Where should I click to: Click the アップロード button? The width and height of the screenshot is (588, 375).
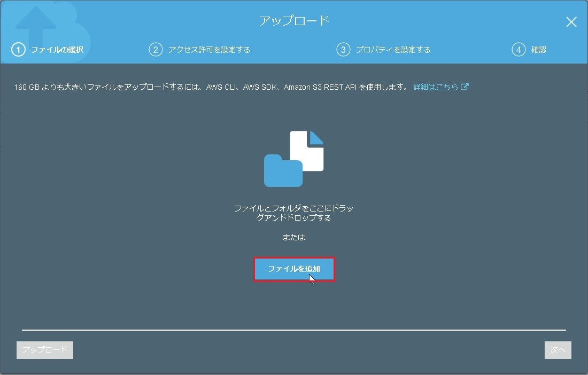pos(44,350)
